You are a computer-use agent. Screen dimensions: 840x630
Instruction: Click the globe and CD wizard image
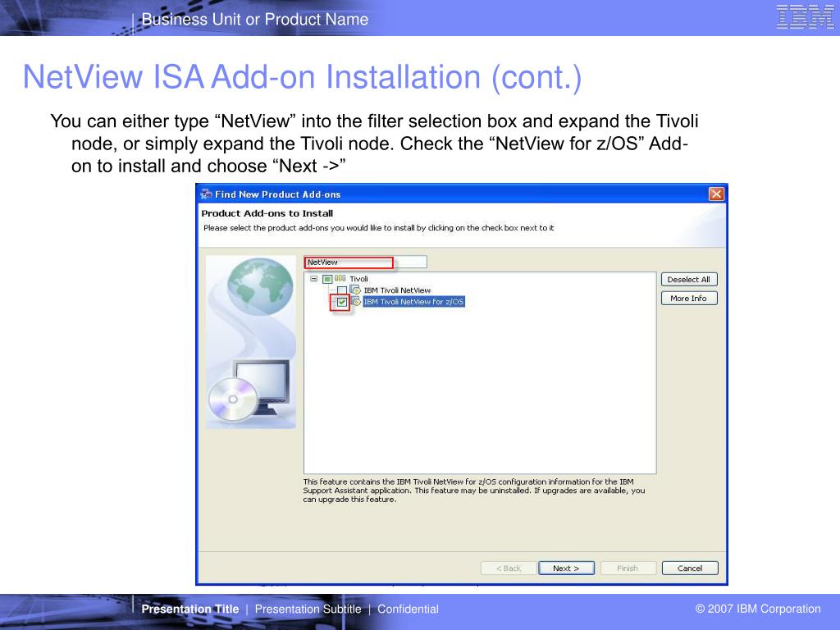[251, 342]
